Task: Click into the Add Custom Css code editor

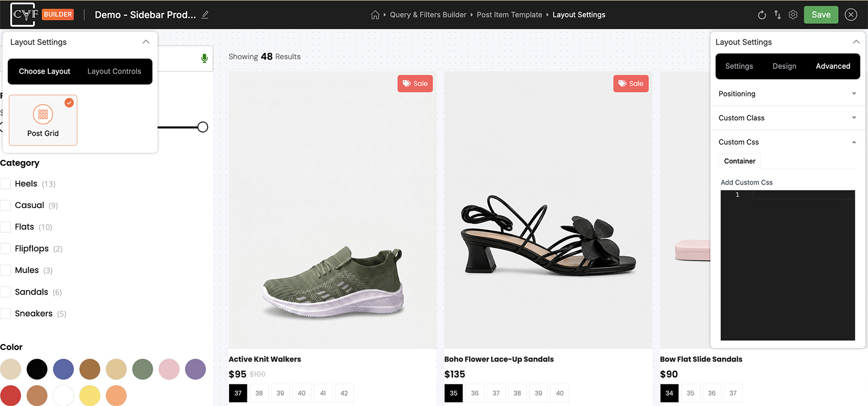Action: point(788,265)
